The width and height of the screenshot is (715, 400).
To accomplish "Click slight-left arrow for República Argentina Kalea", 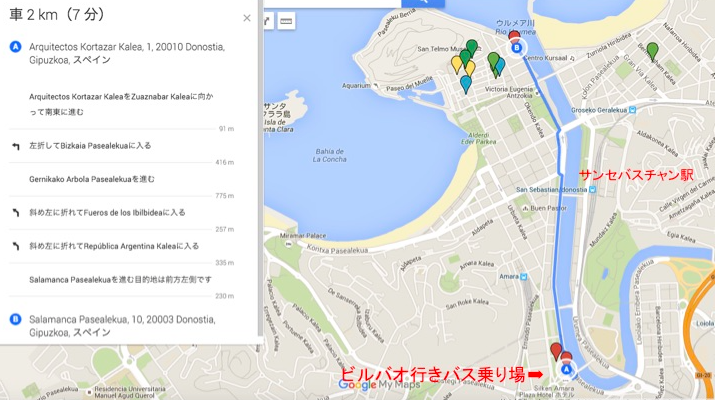I will coord(16,246).
